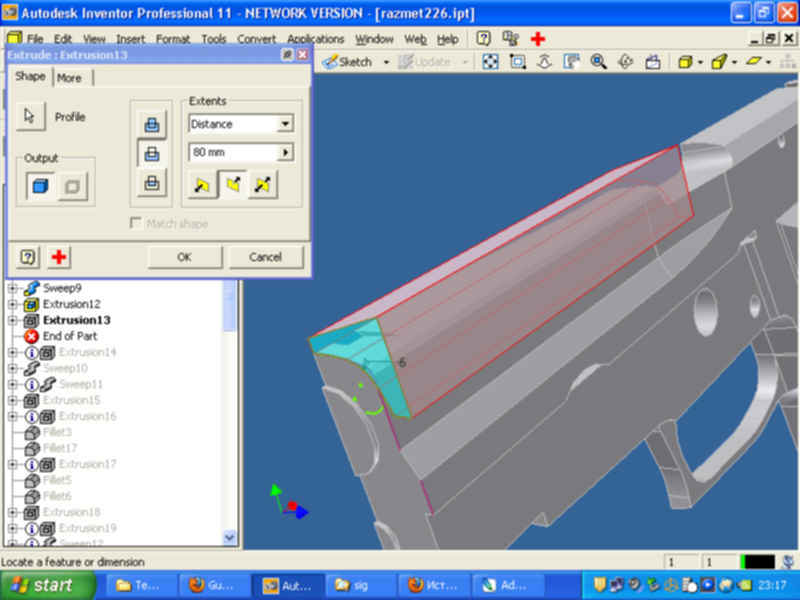This screenshot has width=800, height=600.
Task: Set the midplane extrude direction
Action: [x=263, y=185]
